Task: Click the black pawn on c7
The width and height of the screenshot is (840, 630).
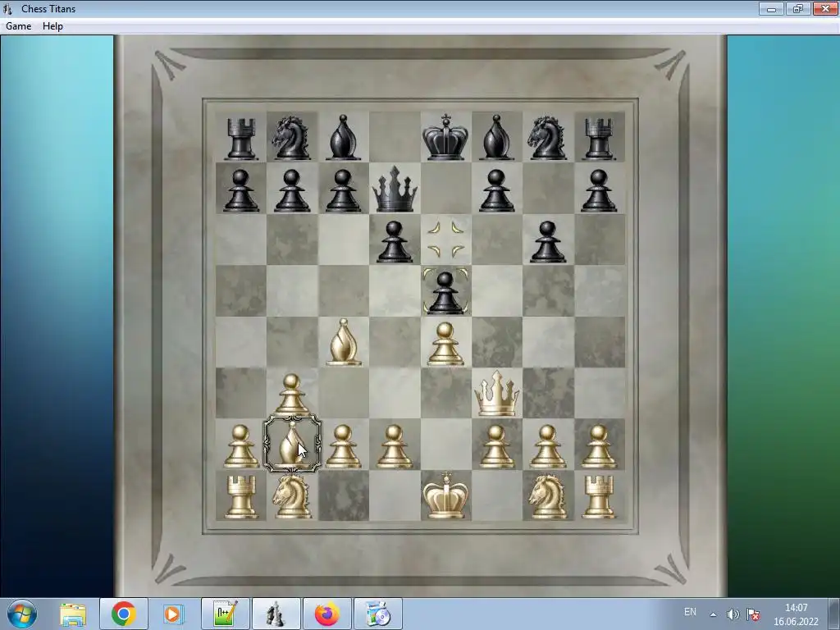Action: point(344,190)
